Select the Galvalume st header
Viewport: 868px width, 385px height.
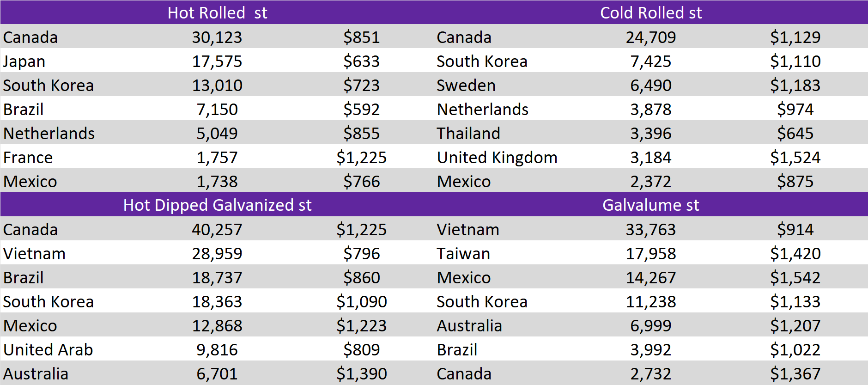[650, 205]
